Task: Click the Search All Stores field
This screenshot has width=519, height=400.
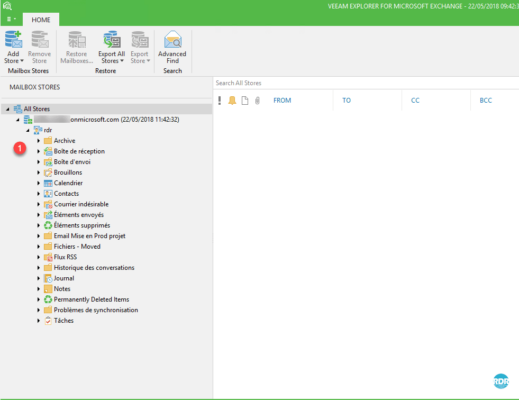Action: tap(366, 83)
